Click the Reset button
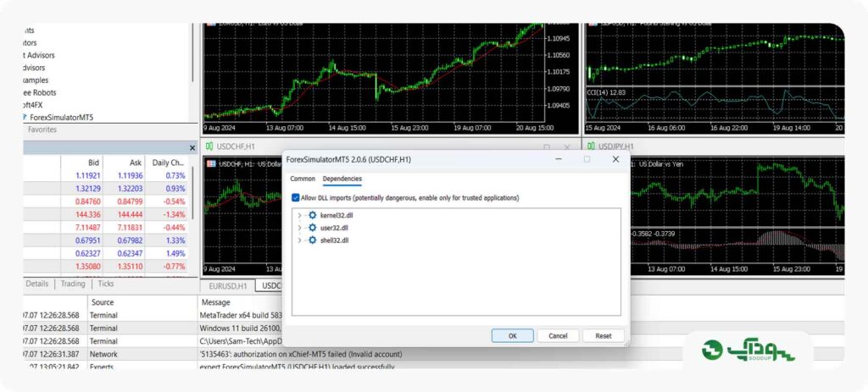The height and width of the screenshot is (392, 868). (x=604, y=335)
